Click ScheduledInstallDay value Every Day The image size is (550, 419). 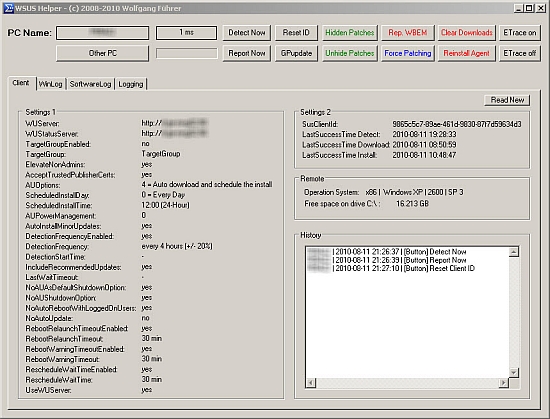coord(163,195)
